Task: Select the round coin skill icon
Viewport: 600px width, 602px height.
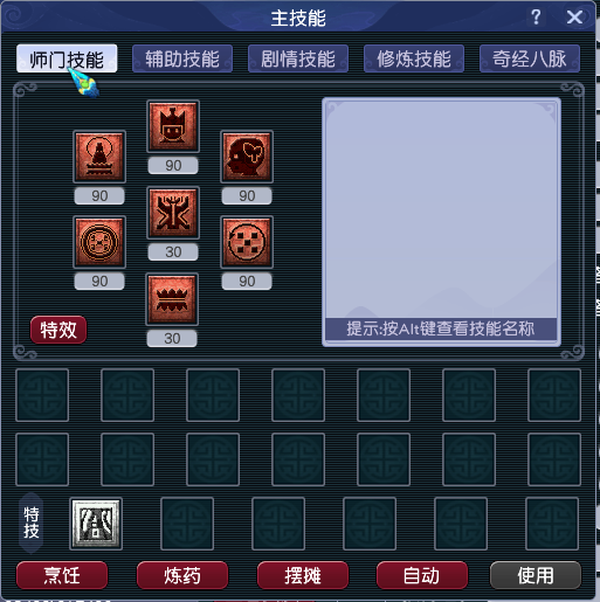Action: click(x=99, y=242)
